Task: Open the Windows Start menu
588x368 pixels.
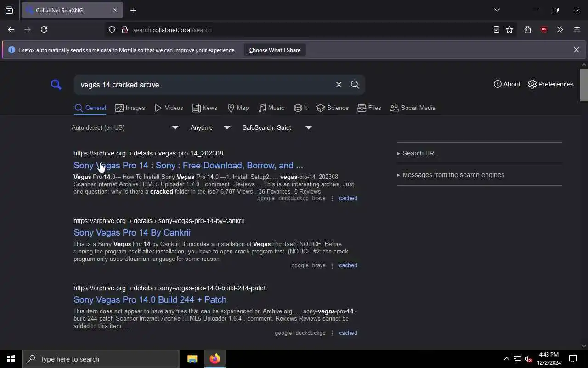Action: point(11,359)
